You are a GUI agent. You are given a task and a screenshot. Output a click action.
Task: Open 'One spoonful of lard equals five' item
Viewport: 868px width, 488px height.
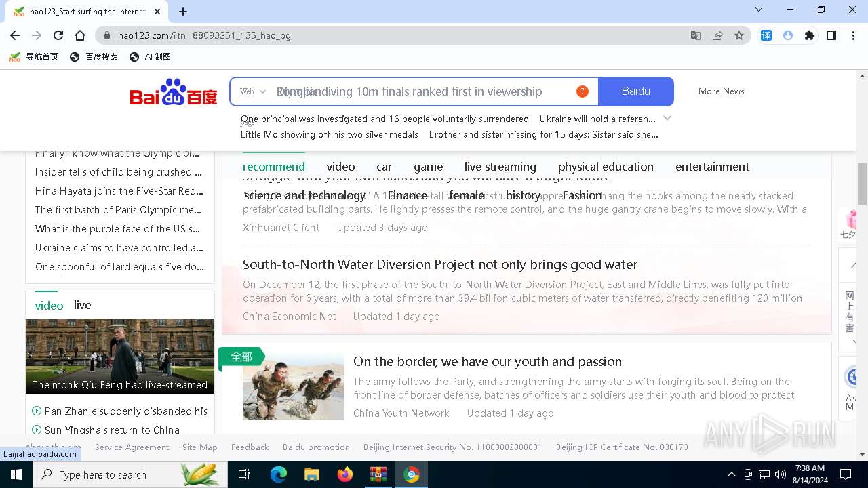(x=119, y=267)
